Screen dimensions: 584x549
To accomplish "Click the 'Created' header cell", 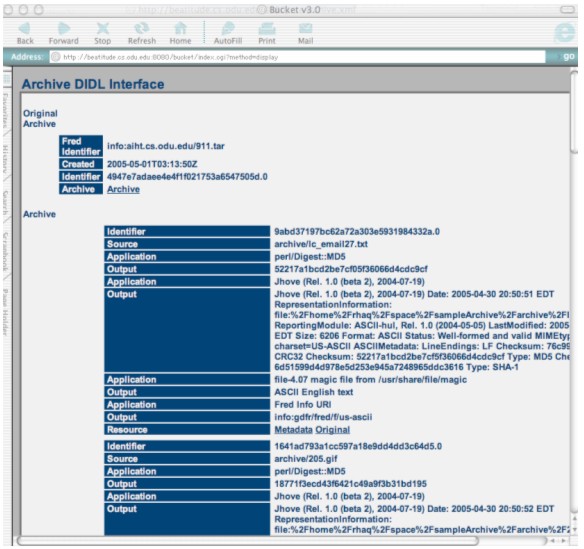I will click(81, 164).
